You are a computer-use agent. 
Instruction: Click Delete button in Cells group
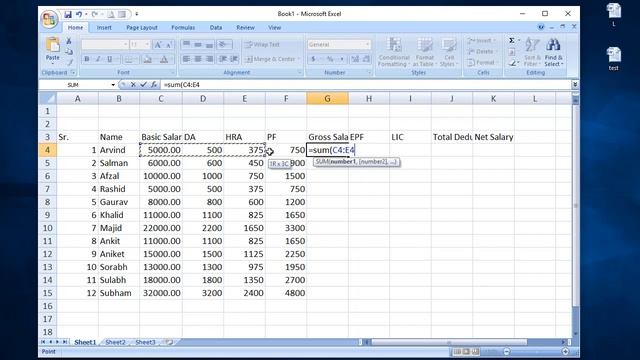pos(481,51)
